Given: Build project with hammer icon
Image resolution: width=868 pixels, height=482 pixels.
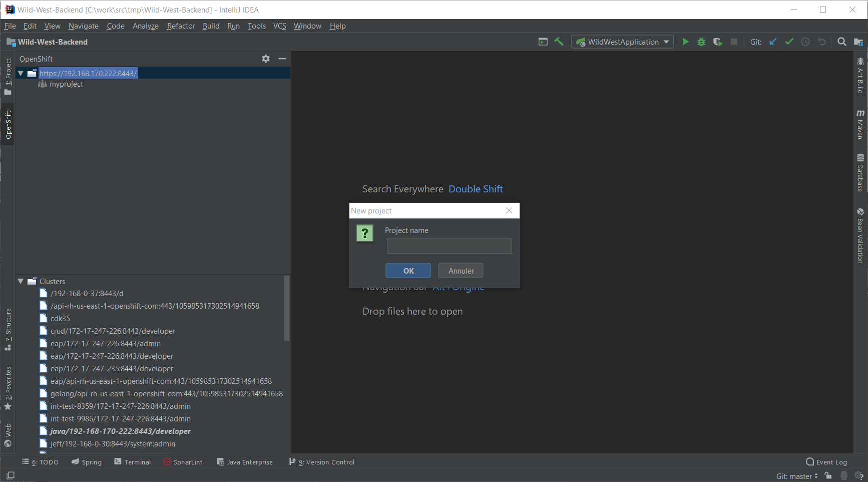Looking at the screenshot, I should pos(559,42).
